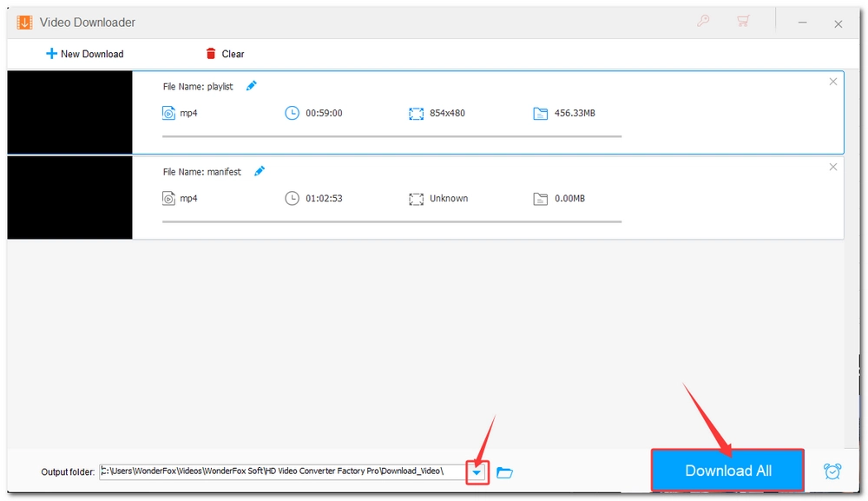
Task: Click the resolution icon for the manifest item
Action: (x=416, y=199)
